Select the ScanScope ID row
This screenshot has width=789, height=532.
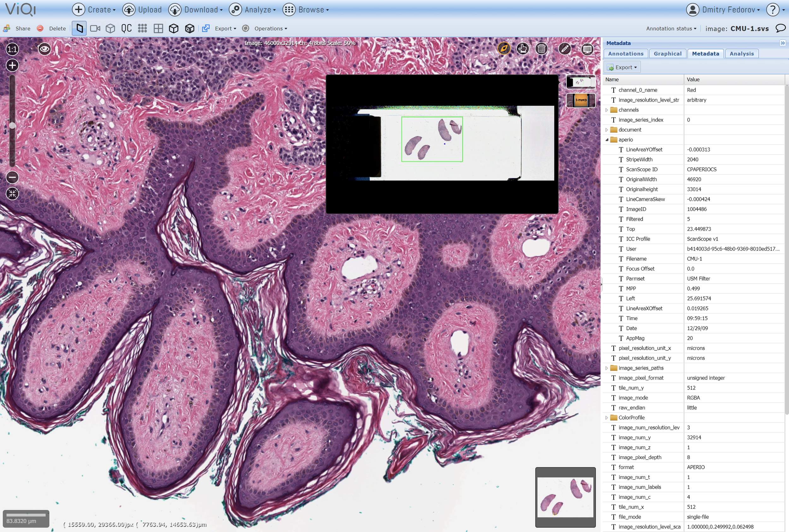[694, 169]
